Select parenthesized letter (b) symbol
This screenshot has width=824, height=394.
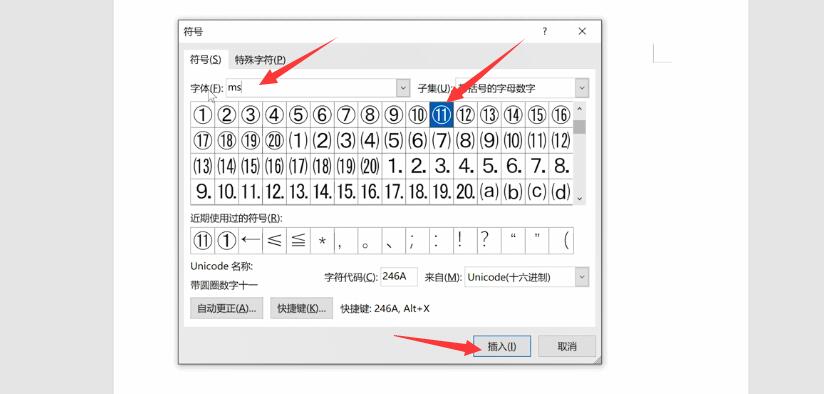(x=513, y=192)
